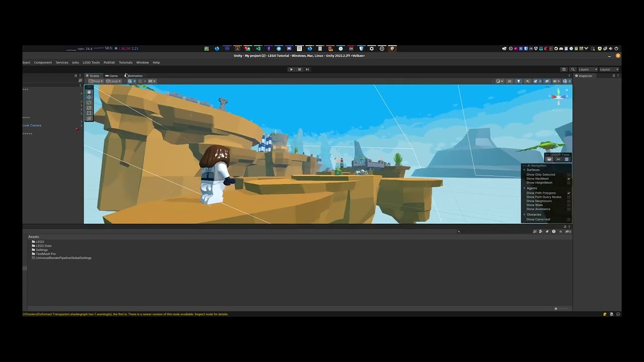Enable Show Walls checkbox

click(569, 205)
